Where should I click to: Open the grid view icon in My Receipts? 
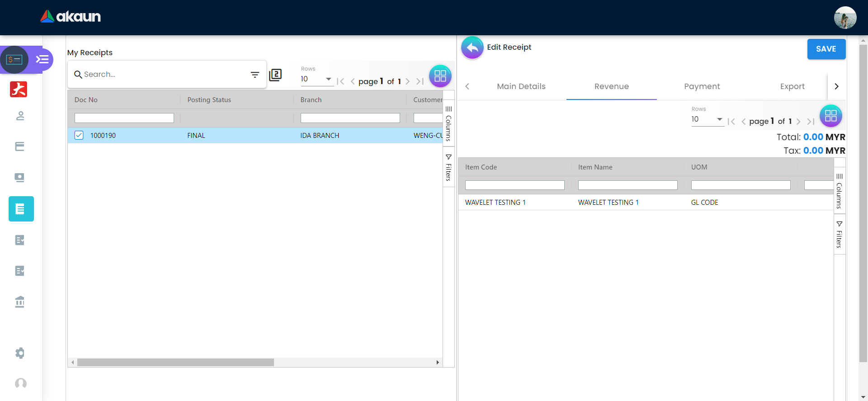[440, 76]
